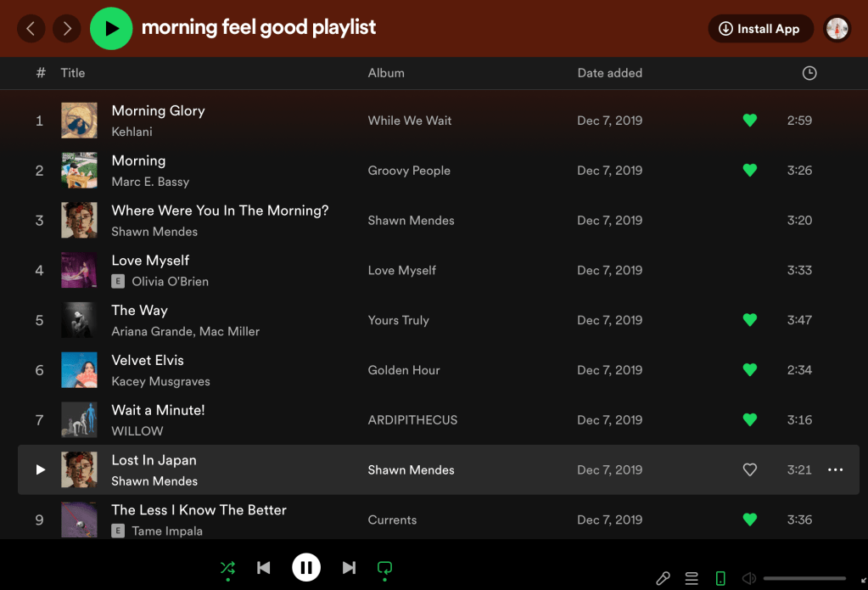The height and width of the screenshot is (590, 868).
Task: Click the duration clock icon in the header
Action: click(809, 73)
